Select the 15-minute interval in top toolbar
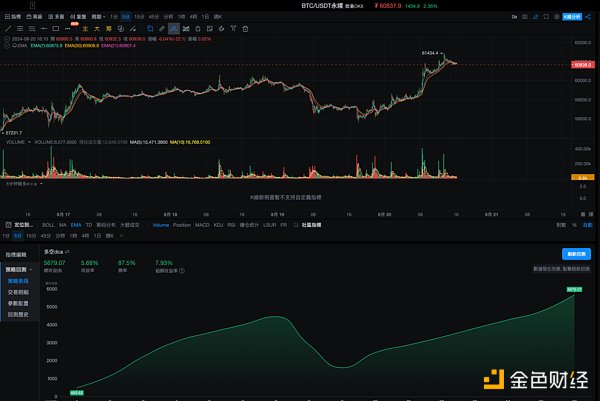 click(139, 17)
